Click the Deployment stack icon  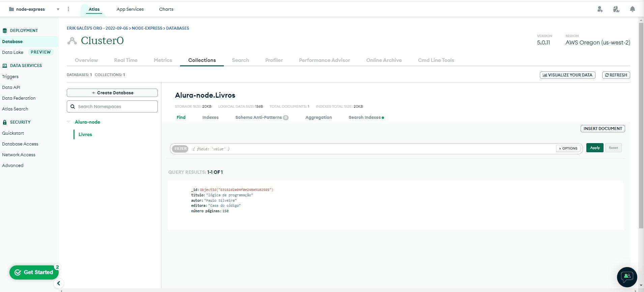[x=5, y=30]
